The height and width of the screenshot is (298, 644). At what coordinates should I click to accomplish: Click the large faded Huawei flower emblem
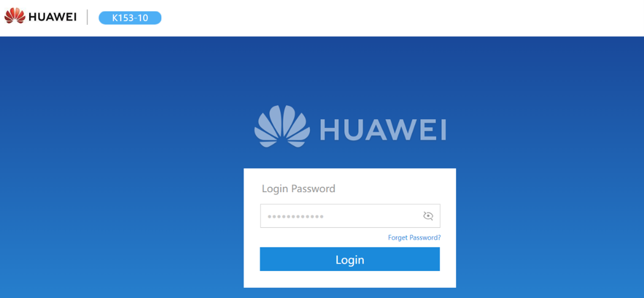(282, 126)
